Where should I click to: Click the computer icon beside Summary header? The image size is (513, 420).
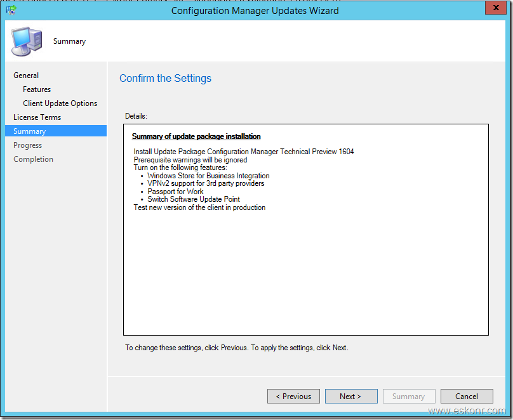pos(26,42)
